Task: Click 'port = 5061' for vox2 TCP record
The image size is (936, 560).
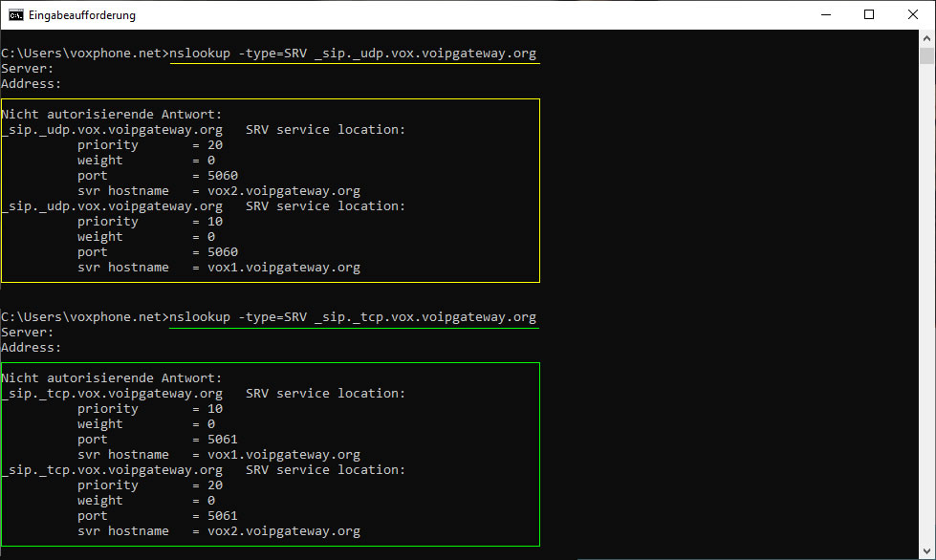Action: click(x=158, y=515)
